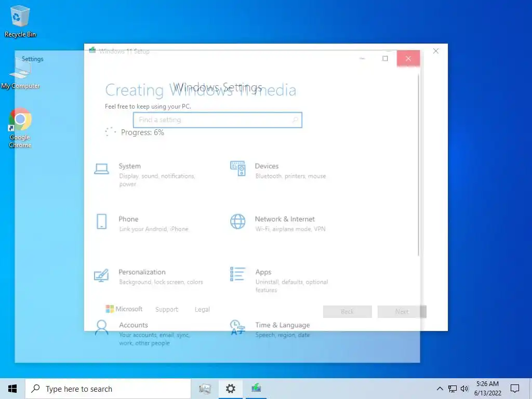Open Network & Internet globe icon

pyautogui.click(x=237, y=221)
